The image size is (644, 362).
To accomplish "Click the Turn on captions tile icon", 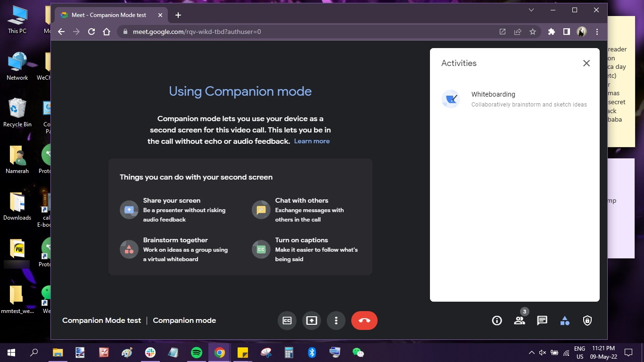I will pyautogui.click(x=261, y=249).
